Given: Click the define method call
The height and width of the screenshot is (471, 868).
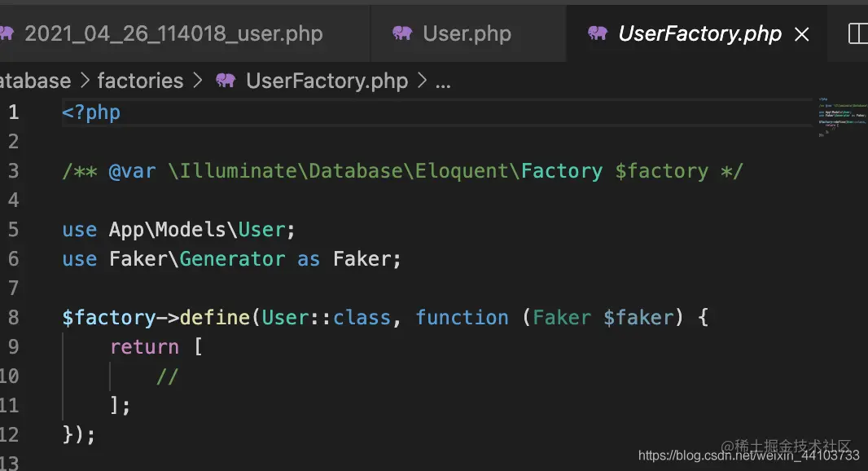Looking at the screenshot, I should 215,318.
